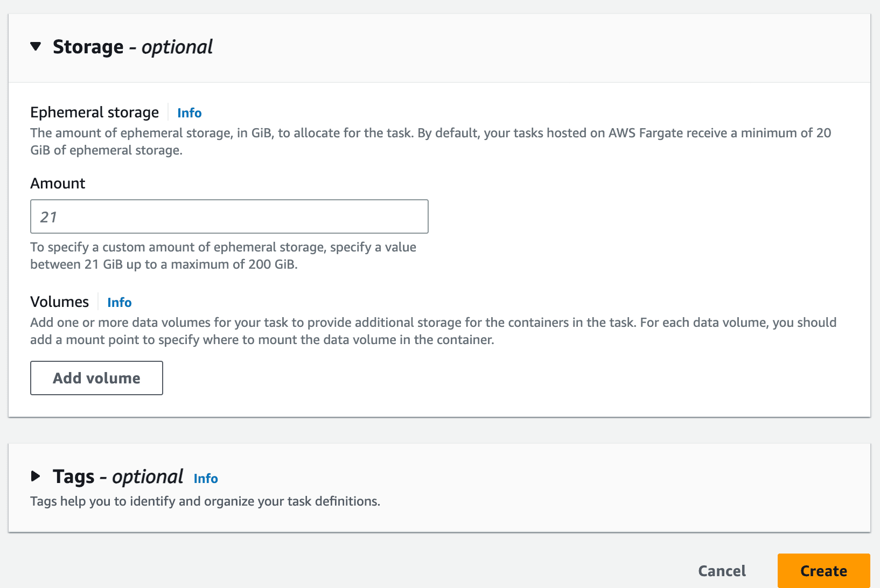Open Info link next to Volumes
The image size is (880, 588).
point(119,303)
